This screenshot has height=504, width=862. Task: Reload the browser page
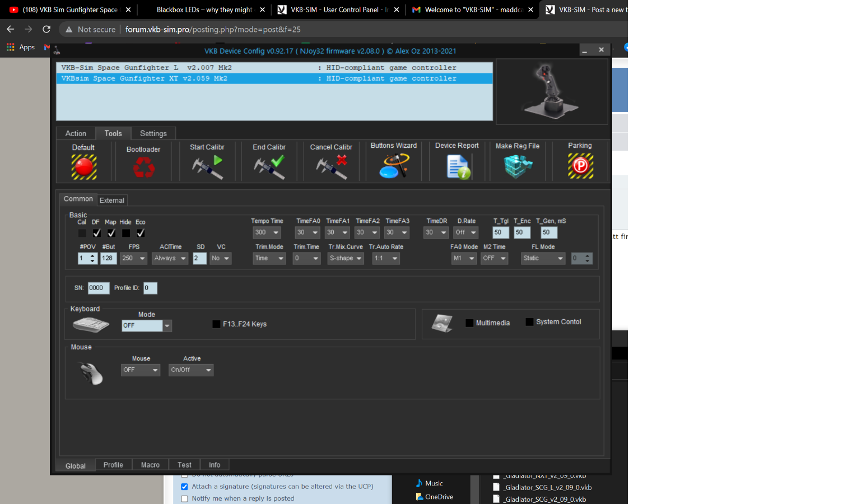tap(46, 29)
